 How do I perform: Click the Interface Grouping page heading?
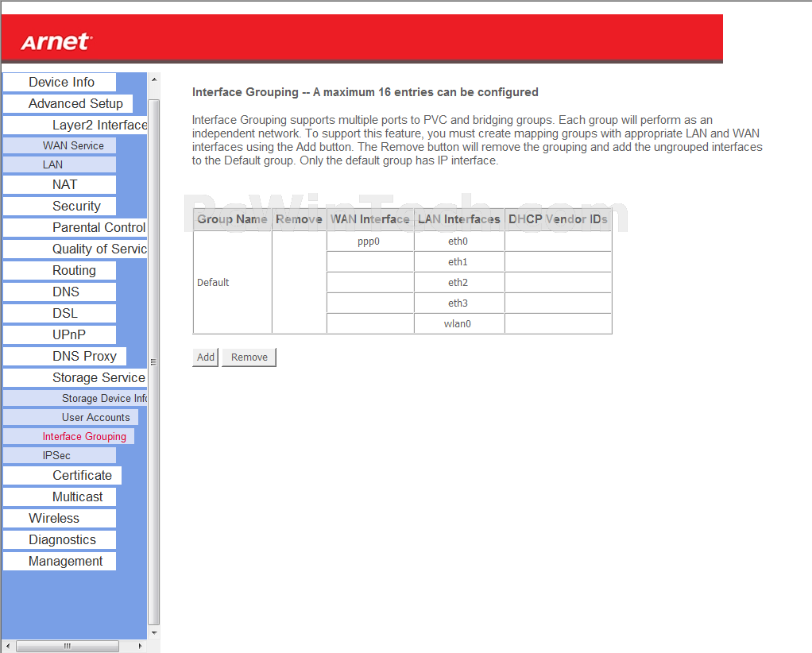point(365,92)
